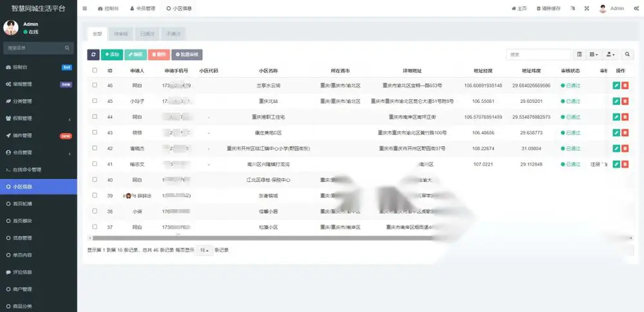
Task: Click the red 删除 toolbar button
Action: pos(159,55)
